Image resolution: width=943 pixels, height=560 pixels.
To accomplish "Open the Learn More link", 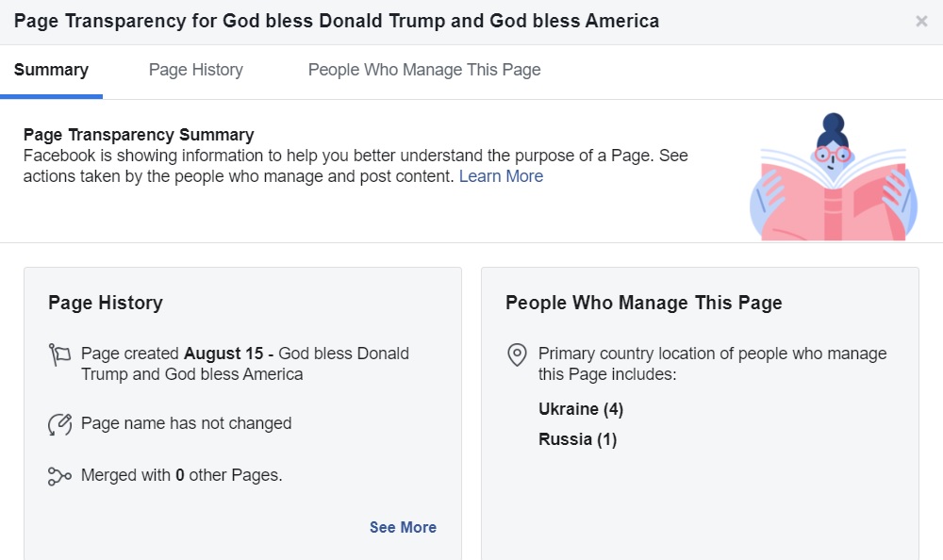I will click(501, 176).
